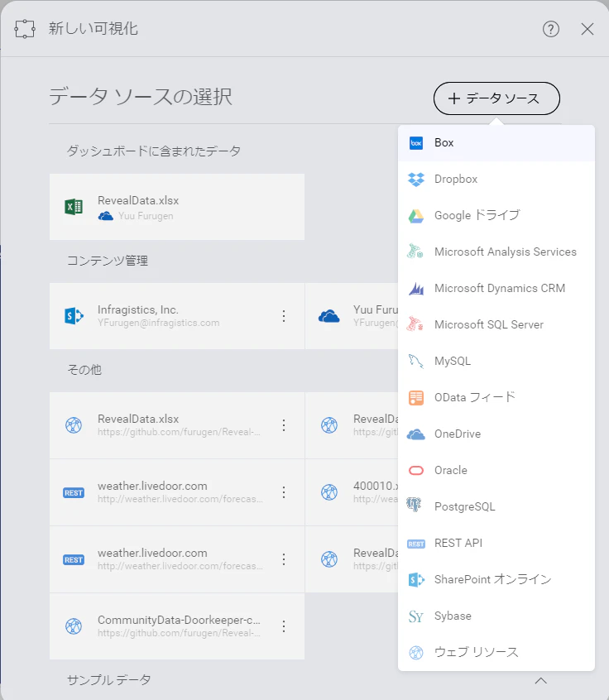Open options menu for Infragistics, Inc.
This screenshot has height=700, width=609.
(x=284, y=316)
